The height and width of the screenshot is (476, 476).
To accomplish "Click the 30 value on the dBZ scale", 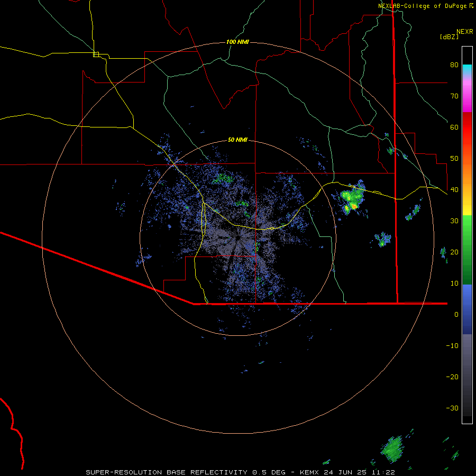I will click(x=454, y=221).
